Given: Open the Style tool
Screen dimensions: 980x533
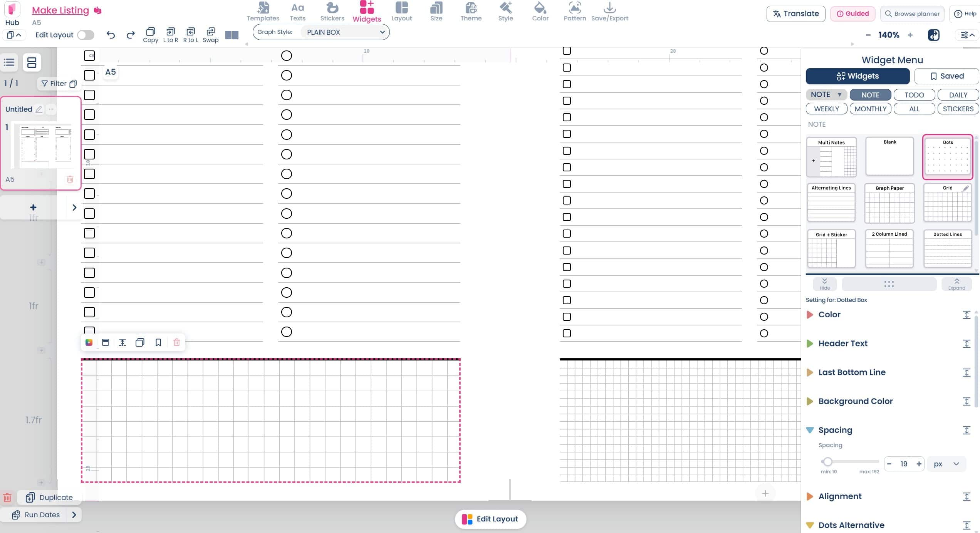Looking at the screenshot, I should (x=505, y=12).
